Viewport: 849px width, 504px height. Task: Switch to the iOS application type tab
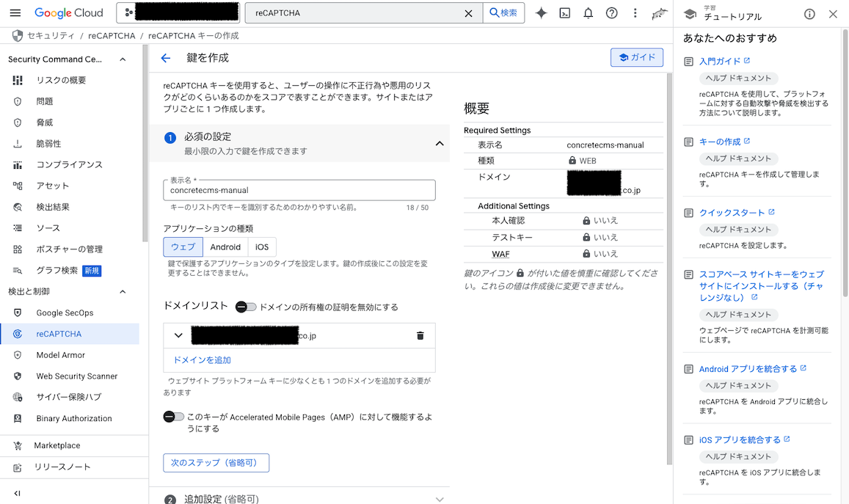point(261,247)
